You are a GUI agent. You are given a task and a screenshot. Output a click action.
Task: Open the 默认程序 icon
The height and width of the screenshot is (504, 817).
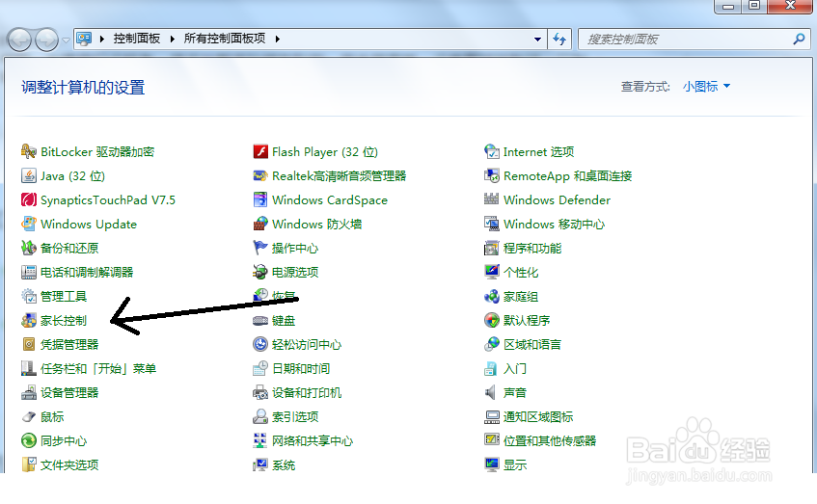click(x=491, y=320)
